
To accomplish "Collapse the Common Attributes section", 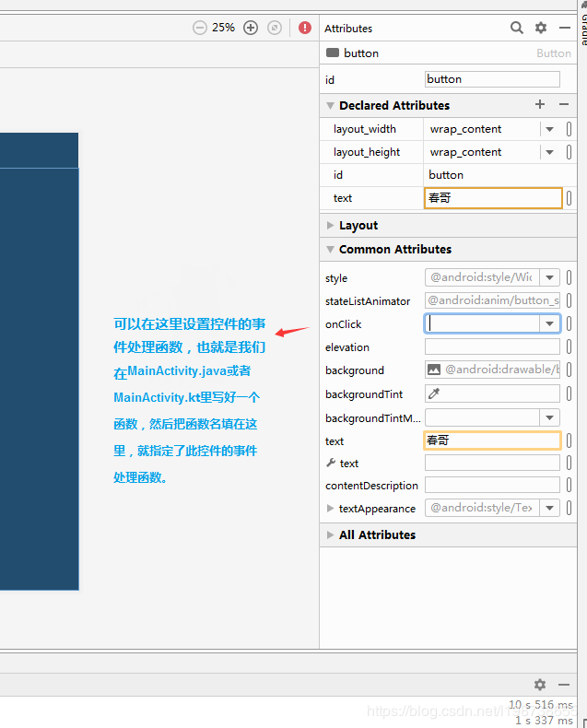I will pos(330,250).
